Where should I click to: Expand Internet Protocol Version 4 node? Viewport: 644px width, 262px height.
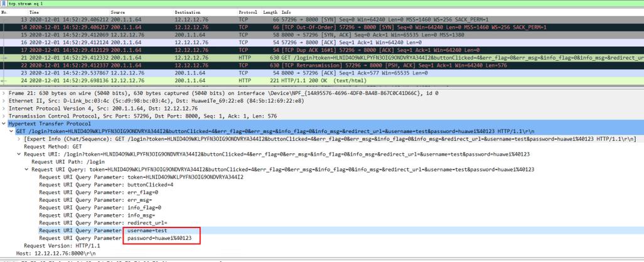pos(4,109)
